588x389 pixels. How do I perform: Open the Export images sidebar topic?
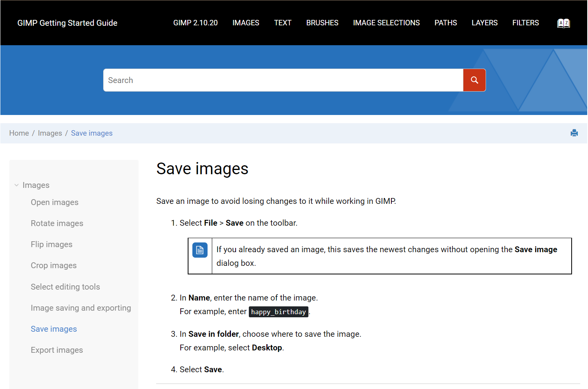57,350
